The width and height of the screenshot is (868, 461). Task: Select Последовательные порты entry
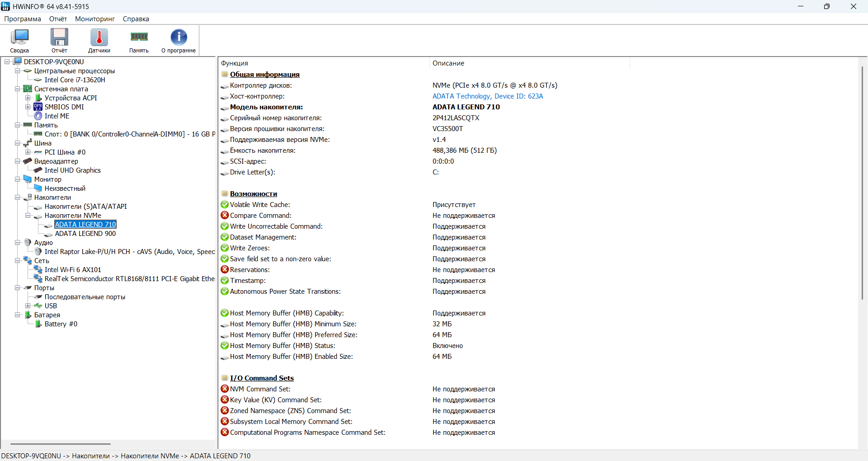coord(85,297)
